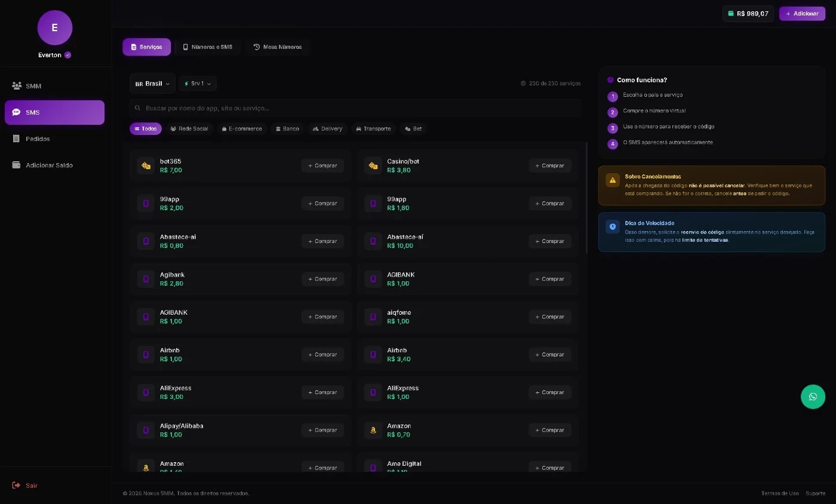Open Termos de Uso footer link
The width and height of the screenshot is (836, 504).
[780, 493]
